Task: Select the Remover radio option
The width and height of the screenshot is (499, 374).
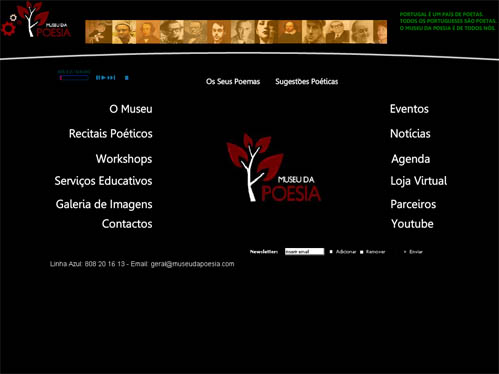Action: pos(362,252)
